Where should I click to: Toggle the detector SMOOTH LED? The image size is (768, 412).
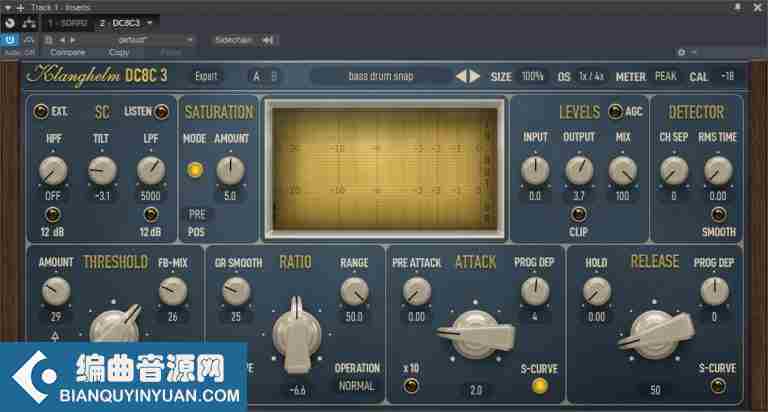pyautogui.click(x=718, y=215)
